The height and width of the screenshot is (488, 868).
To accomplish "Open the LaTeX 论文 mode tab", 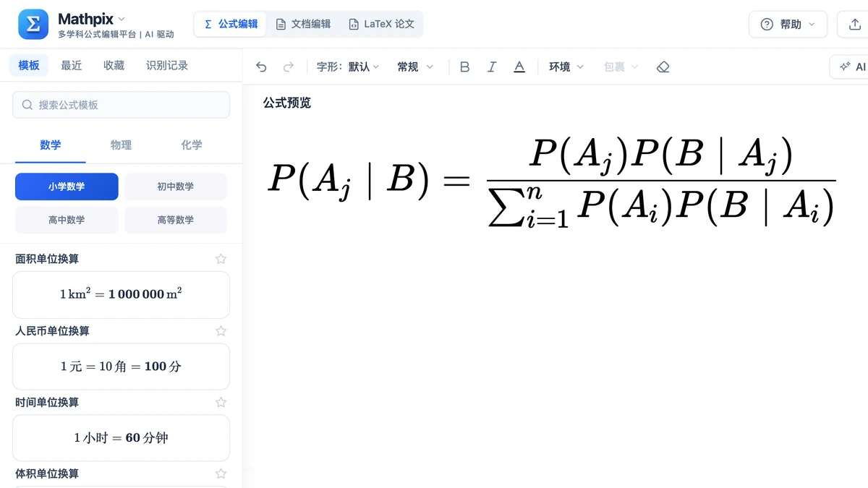I will tap(381, 24).
